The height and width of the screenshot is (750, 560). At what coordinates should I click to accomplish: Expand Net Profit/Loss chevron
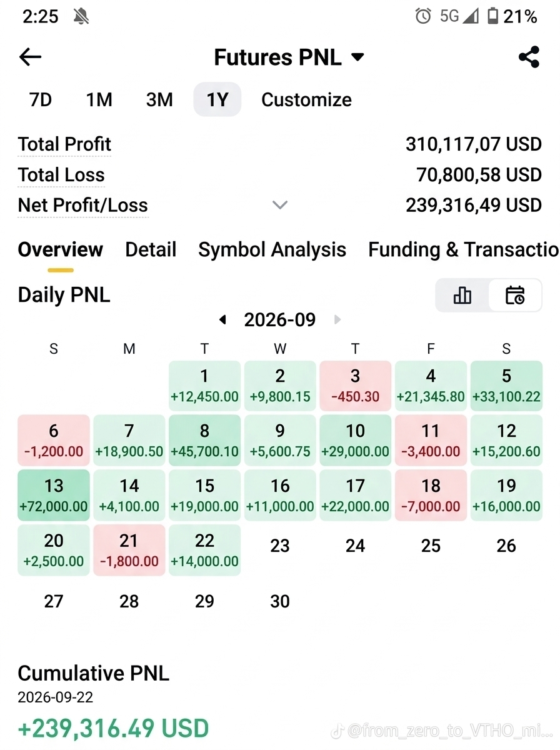[280, 205]
